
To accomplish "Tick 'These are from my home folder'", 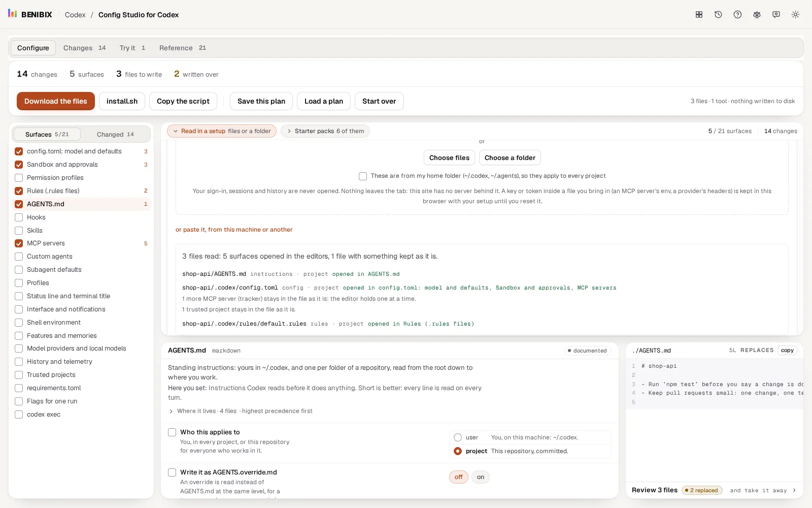I will [363, 176].
